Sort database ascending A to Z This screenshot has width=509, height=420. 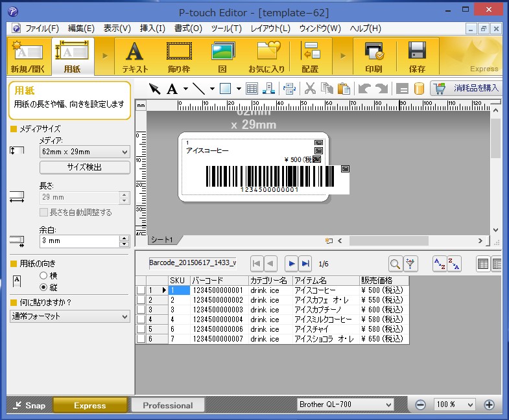(440, 264)
